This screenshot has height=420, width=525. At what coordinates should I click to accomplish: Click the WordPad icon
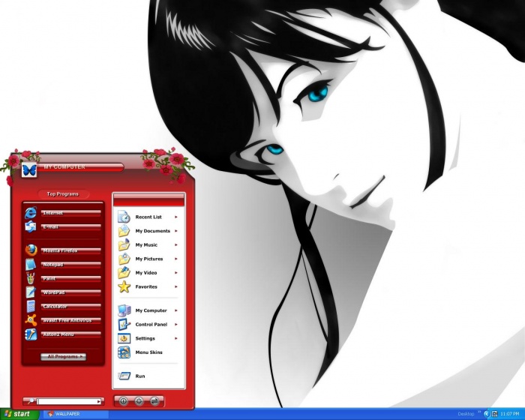click(x=31, y=292)
